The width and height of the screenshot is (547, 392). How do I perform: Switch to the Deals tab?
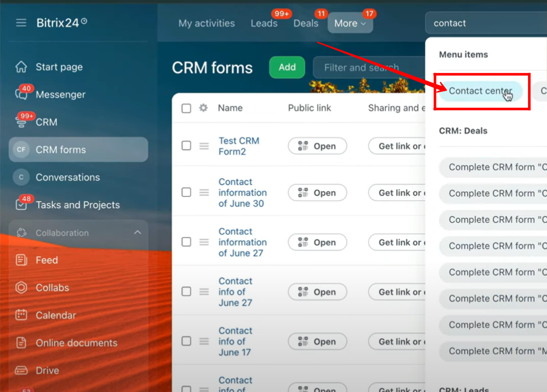pyautogui.click(x=306, y=24)
